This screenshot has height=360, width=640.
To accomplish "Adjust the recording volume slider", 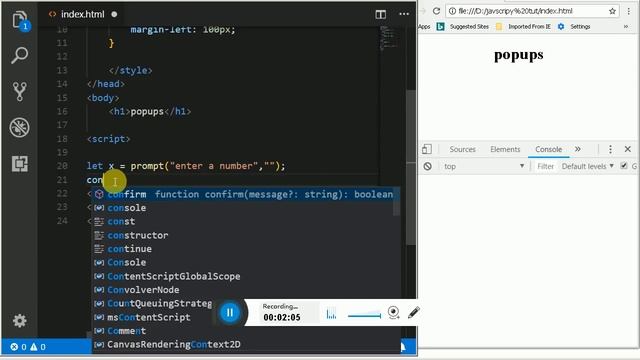I will pyautogui.click(x=364, y=315).
